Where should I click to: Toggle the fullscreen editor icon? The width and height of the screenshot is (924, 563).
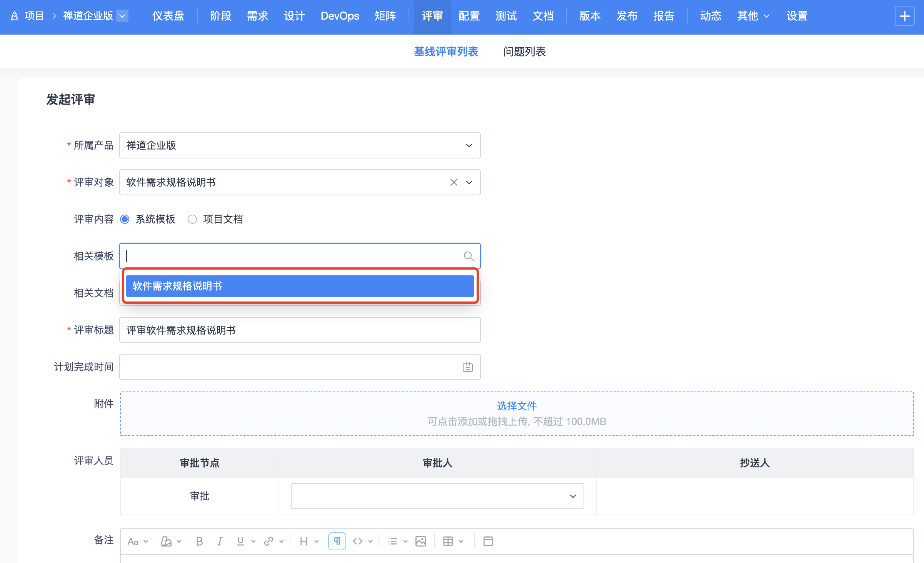tap(488, 541)
